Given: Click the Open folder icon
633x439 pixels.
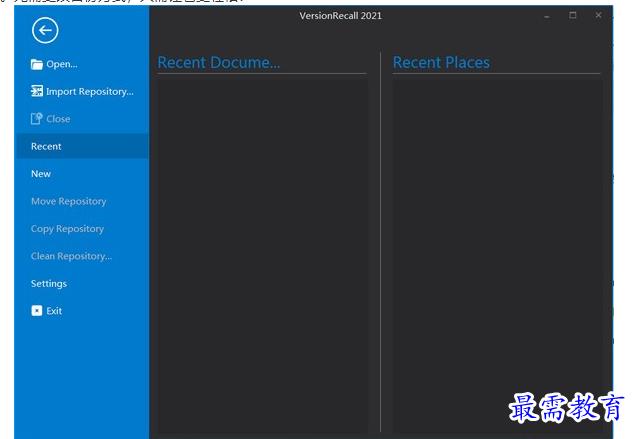Looking at the screenshot, I should (37, 64).
